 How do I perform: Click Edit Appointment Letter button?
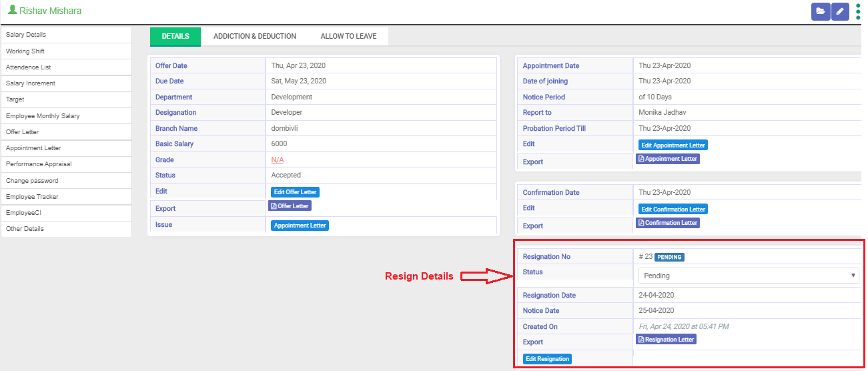[x=673, y=145]
